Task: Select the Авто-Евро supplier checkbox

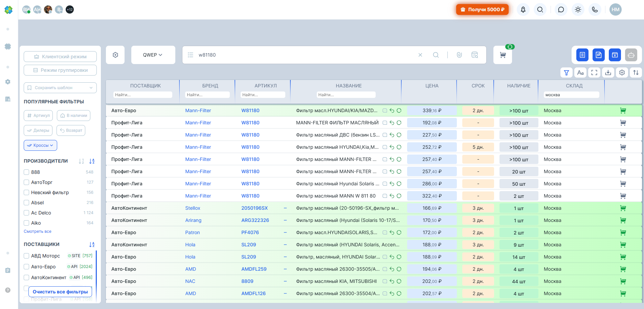Action: [26, 267]
